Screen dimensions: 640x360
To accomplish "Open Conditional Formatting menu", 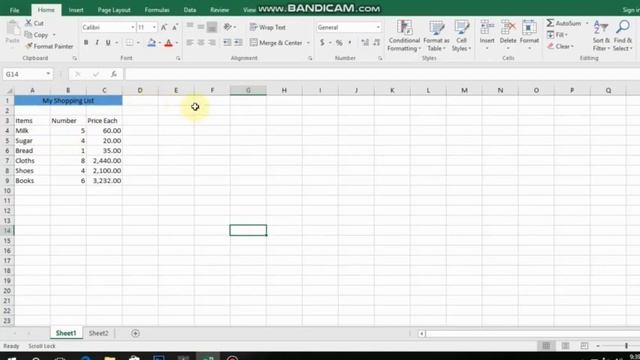I will pyautogui.click(x=404, y=36).
